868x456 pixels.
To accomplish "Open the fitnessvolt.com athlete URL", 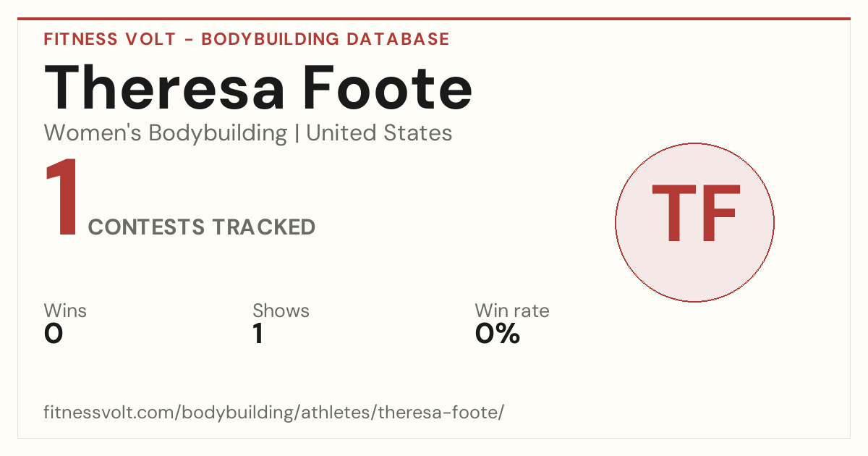I will click(274, 413).
